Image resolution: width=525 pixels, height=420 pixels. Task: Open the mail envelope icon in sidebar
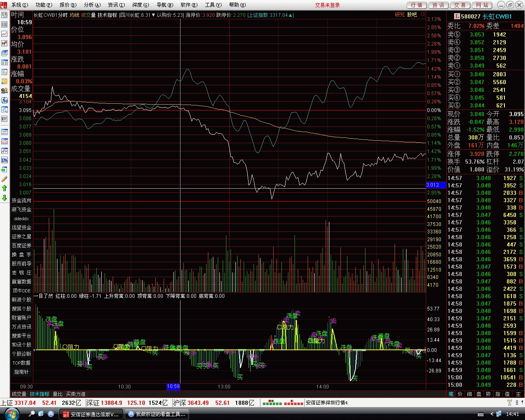(5, 81)
